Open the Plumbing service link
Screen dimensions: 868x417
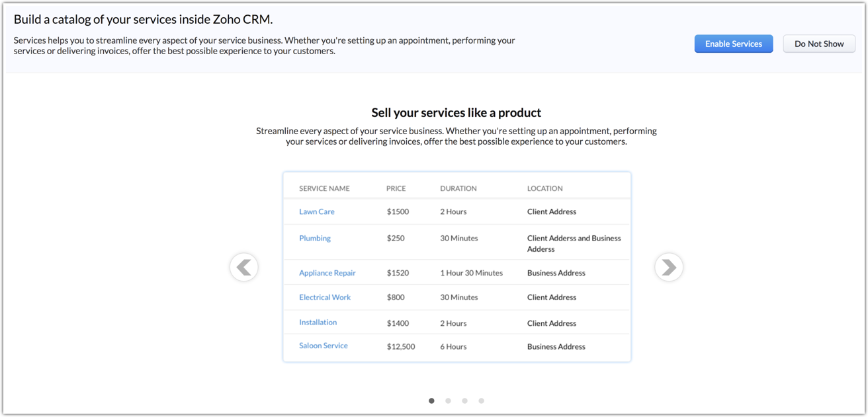[315, 238]
